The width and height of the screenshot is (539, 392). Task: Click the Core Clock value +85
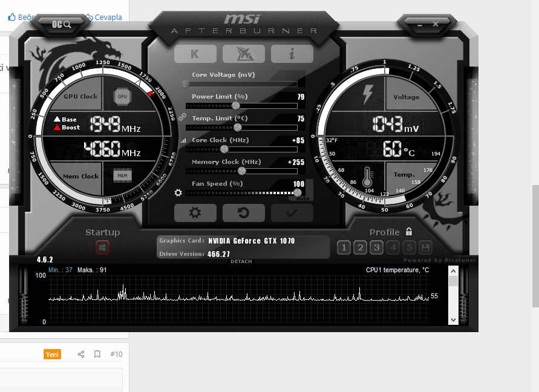[298, 140]
